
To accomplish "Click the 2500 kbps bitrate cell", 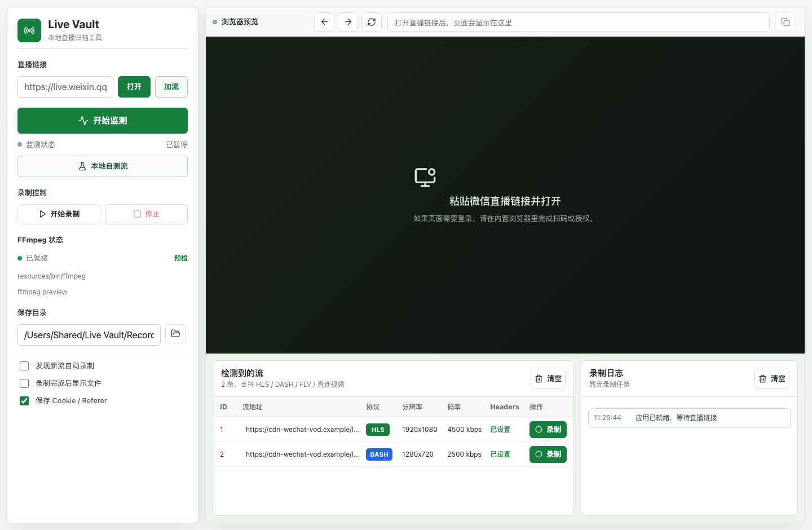I will click(x=465, y=454).
